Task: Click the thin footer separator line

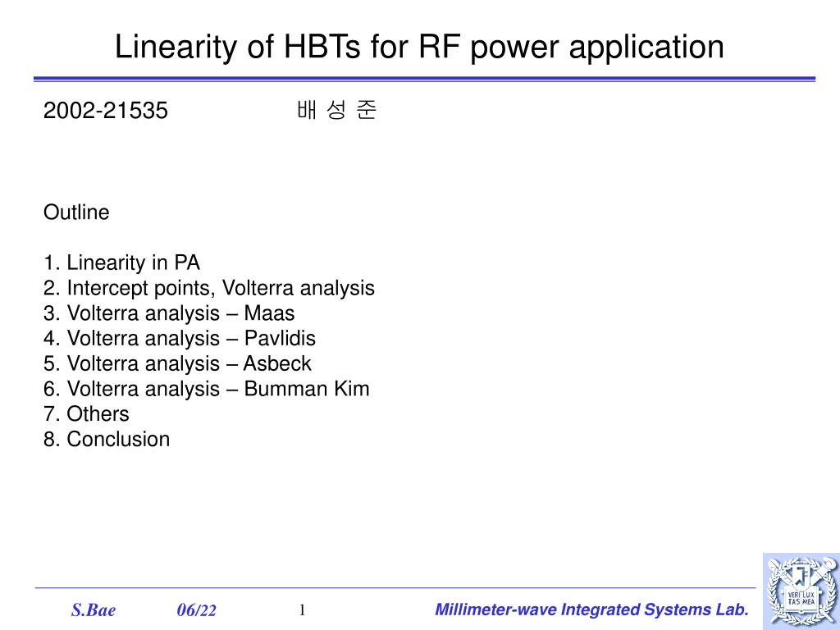Action: [x=395, y=587]
